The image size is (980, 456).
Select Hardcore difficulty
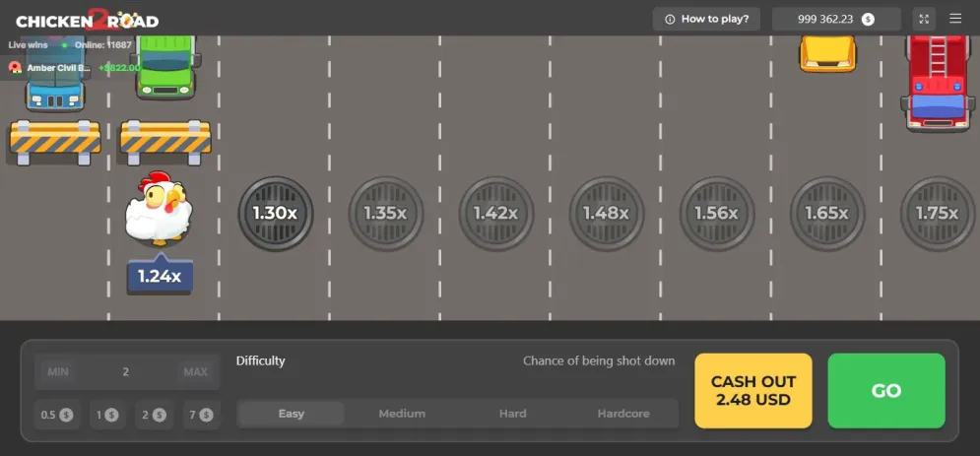tap(623, 414)
